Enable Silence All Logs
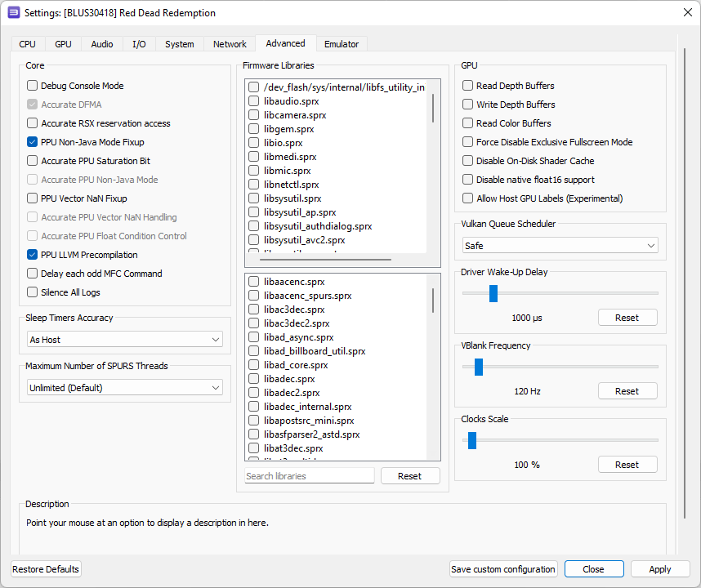The image size is (701, 588). click(x=31, y=292)
